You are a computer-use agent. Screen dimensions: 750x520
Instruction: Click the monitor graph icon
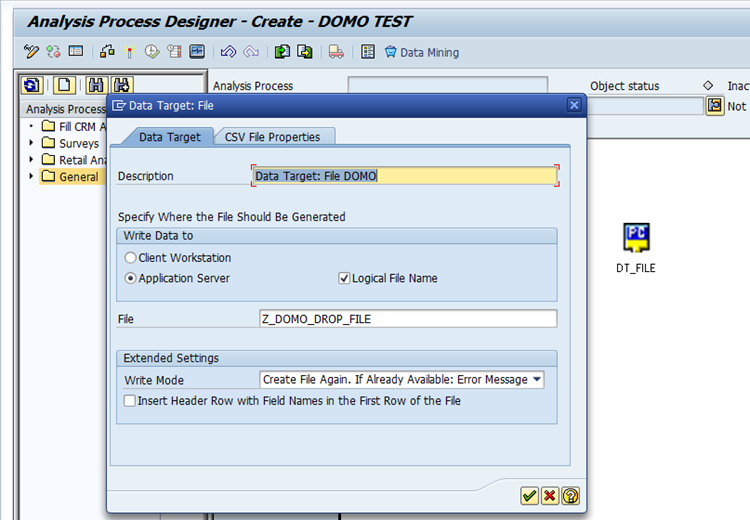point(197,51)
